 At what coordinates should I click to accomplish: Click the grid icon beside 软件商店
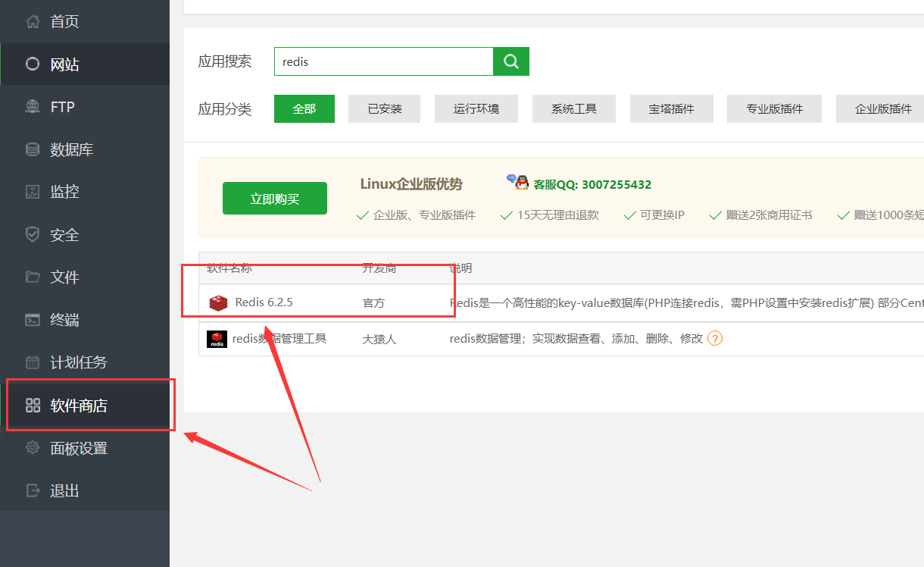click(33, 406)
